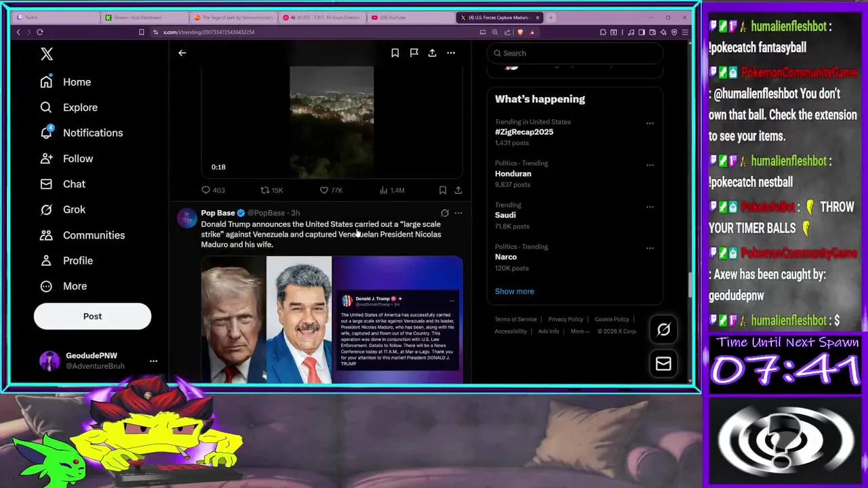Open Grok in the sidebar
Viewport: 868px width, 488px height.
click(x=62, y=209)
